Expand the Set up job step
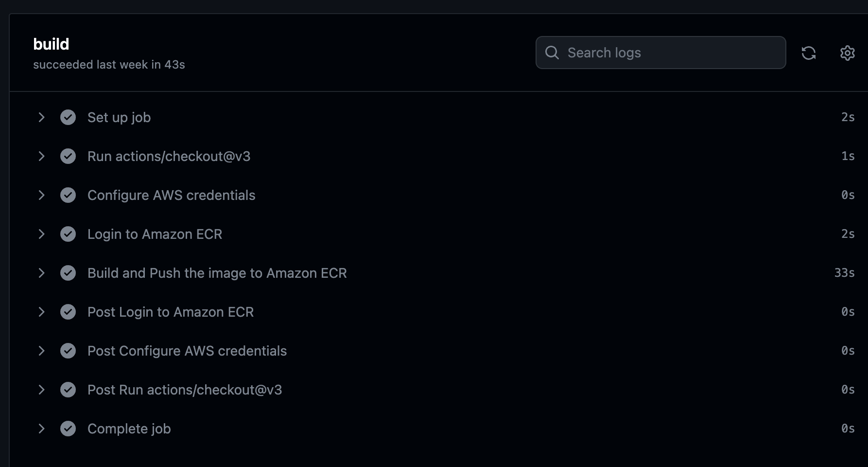 point(41,117)
